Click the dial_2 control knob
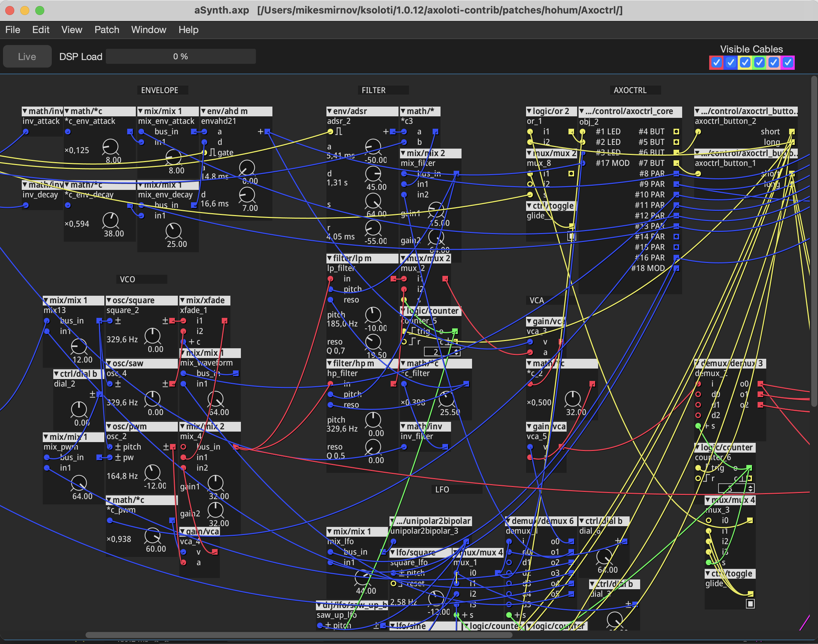This screenshot has width=818, height=644. pyautogui.click(x=79, y=409)
